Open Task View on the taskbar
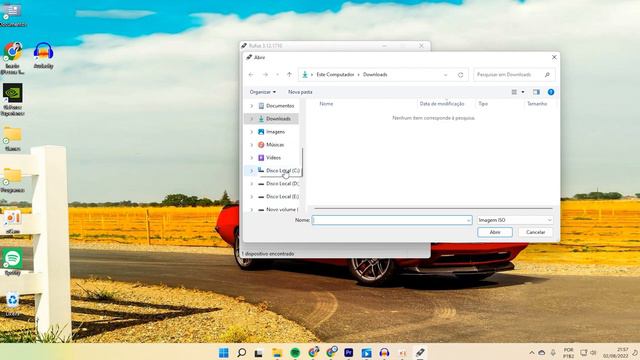Screen dimensions: 640x360 click(x=259, y=352)
